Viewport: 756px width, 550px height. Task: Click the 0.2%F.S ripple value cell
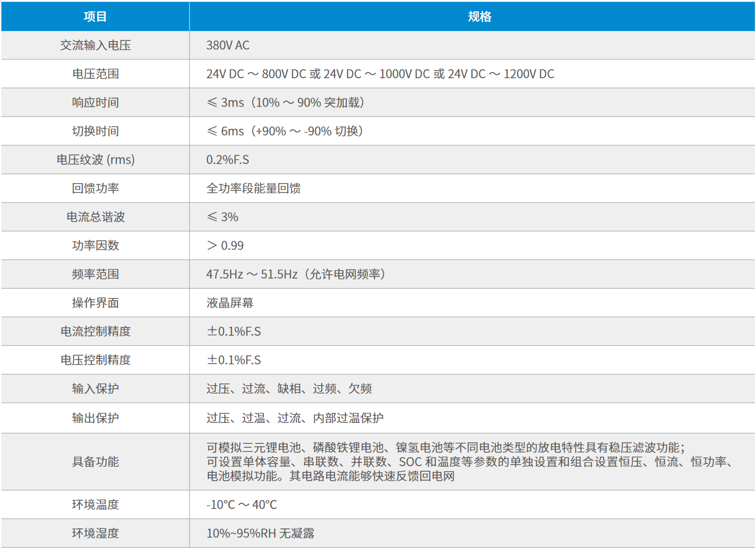point(229,159)
